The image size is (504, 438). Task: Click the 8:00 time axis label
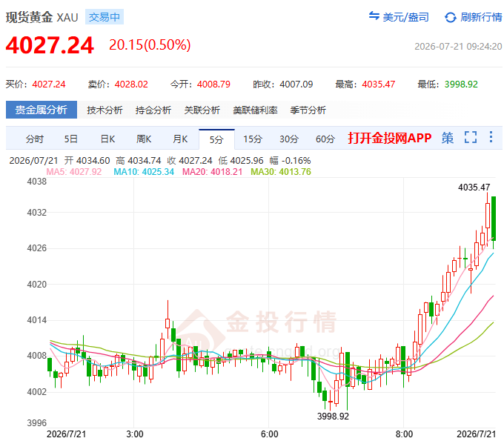(x=404, y=434)
